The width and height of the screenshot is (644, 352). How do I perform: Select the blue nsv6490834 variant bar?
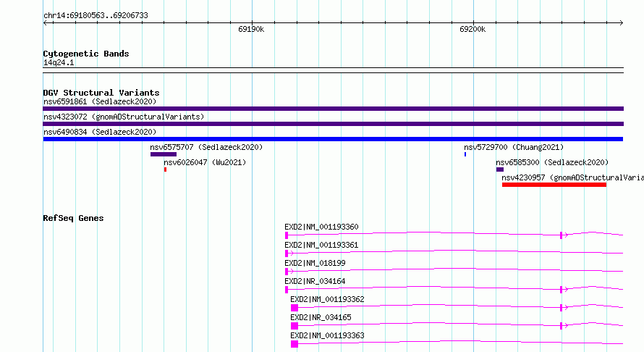tap(333, 139)
